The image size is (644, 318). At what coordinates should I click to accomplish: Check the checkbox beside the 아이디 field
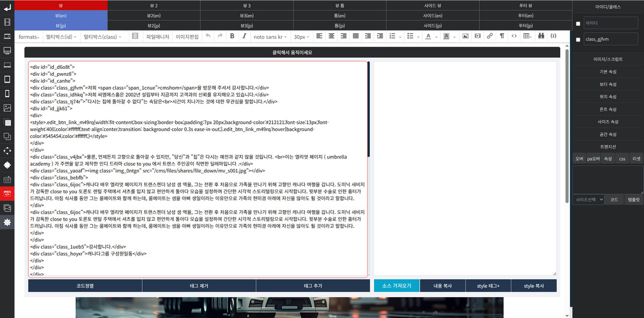click(x=578, y=24)
